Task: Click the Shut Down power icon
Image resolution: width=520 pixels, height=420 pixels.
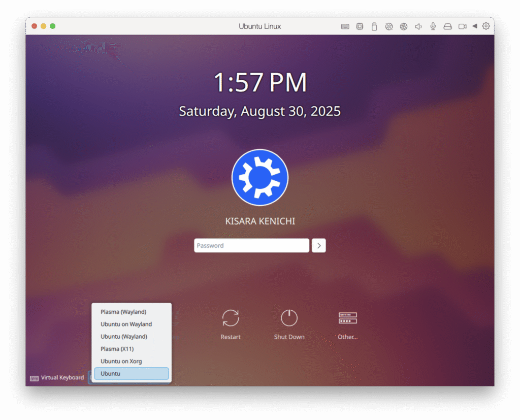Action: [x=289, y=318]
